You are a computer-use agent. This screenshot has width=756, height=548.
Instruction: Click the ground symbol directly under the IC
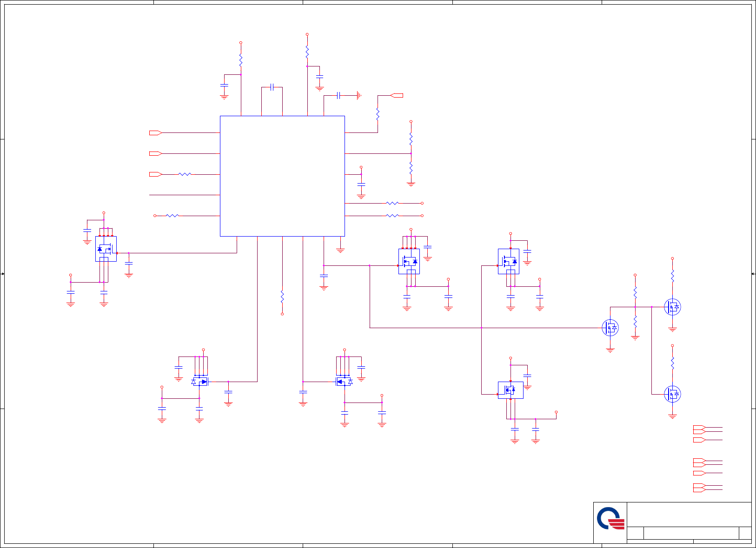point(340,251)
